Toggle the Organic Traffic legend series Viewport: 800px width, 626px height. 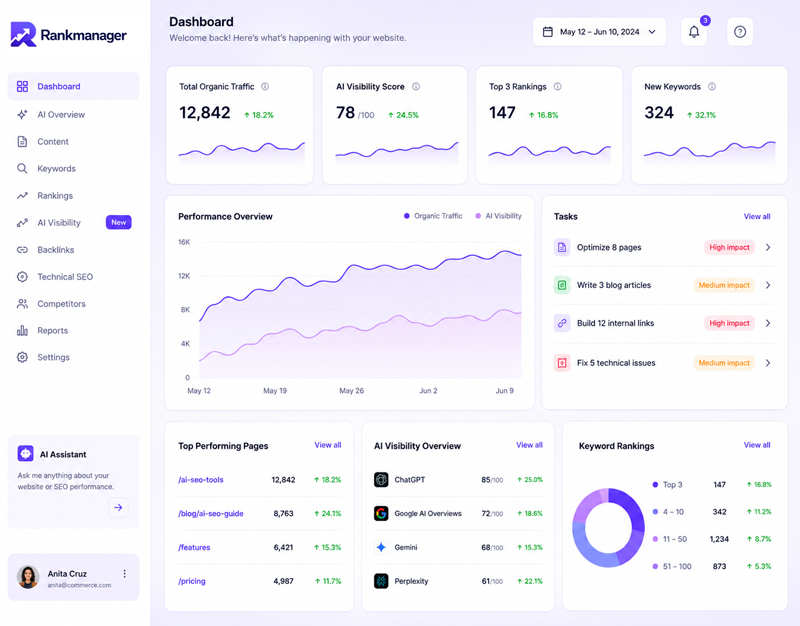click(433, 216)
